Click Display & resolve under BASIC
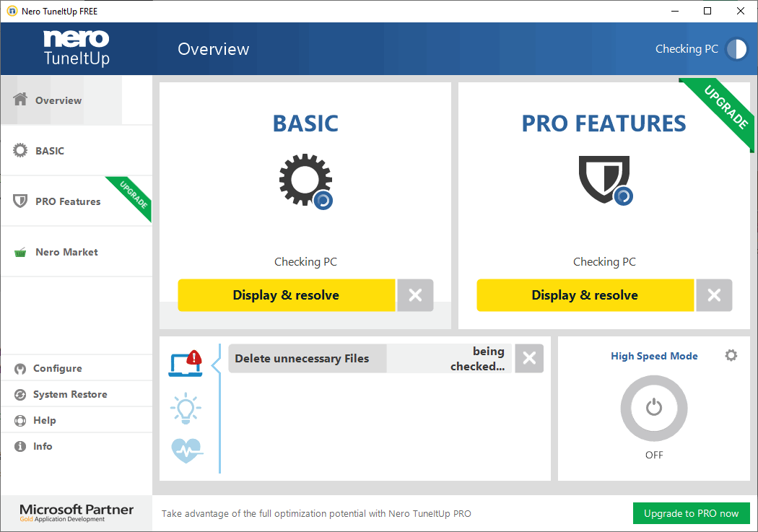This screenshot has width=758, height=532. 286,295
